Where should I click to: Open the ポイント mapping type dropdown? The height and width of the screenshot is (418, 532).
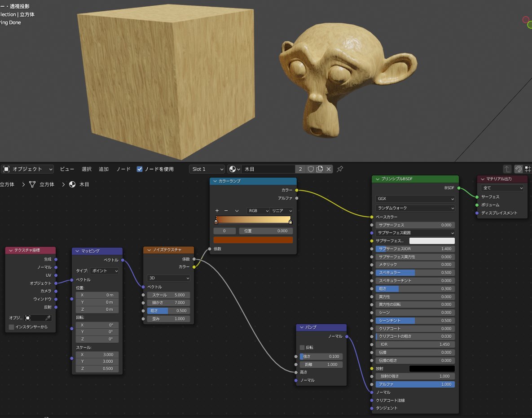[105, 271]
